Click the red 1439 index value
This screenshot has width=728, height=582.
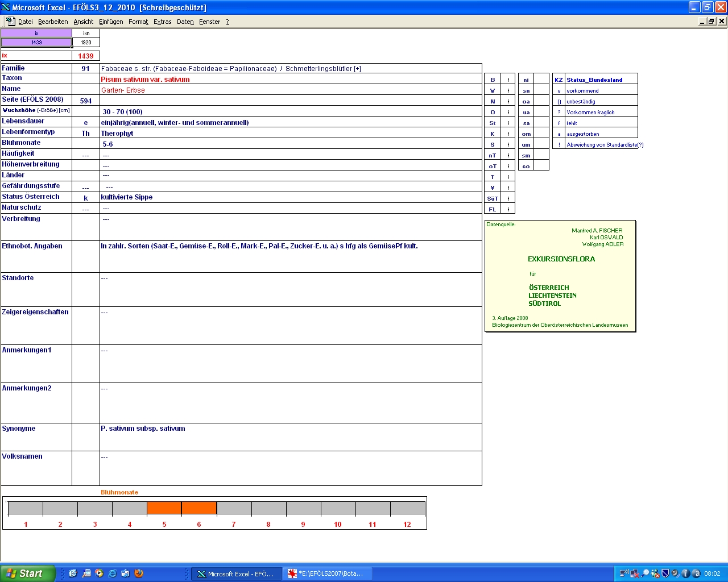click(x=86, y=56)
